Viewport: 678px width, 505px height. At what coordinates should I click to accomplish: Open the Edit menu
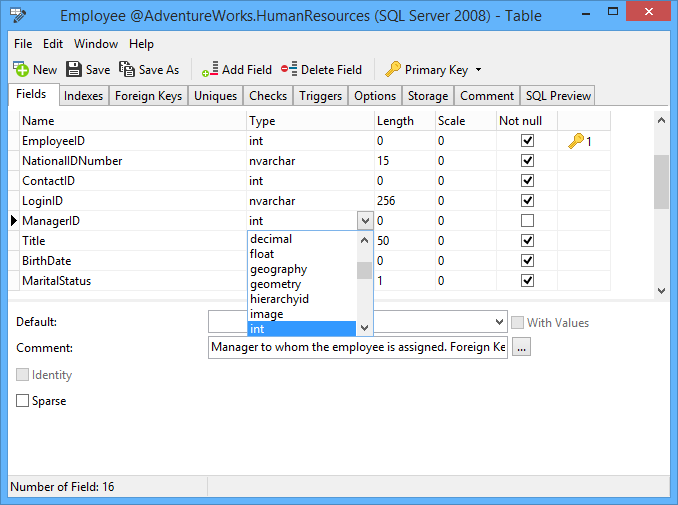53,44
